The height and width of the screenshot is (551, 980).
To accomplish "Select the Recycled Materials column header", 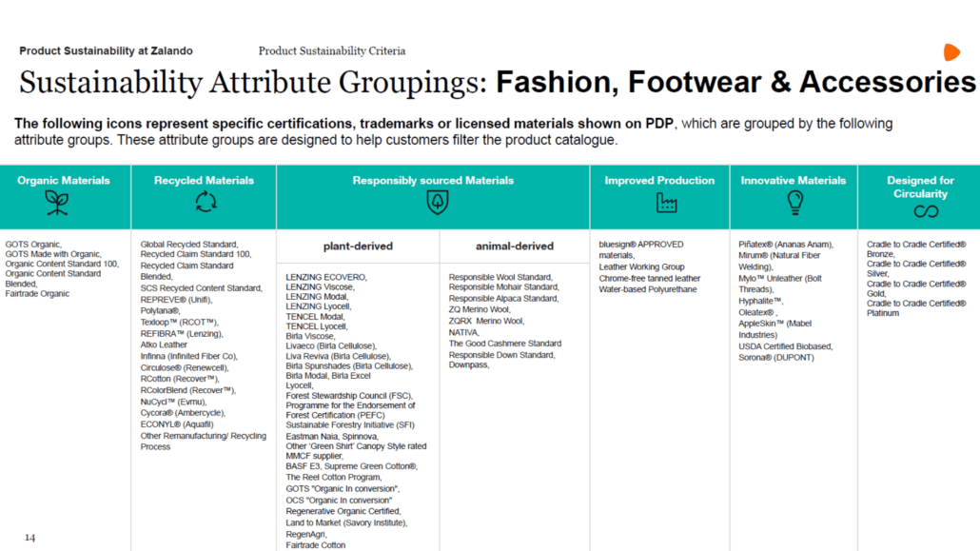I will 204,180.
